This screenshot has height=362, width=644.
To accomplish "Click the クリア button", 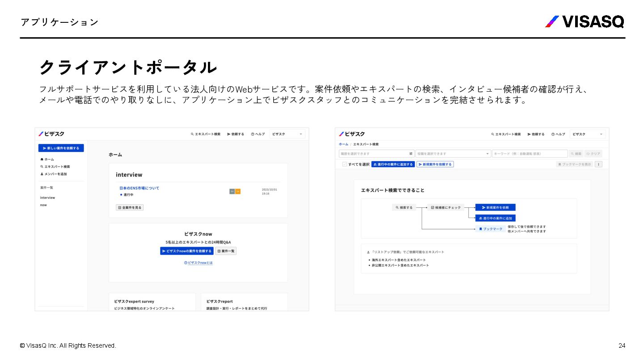I will coord(593,153).
